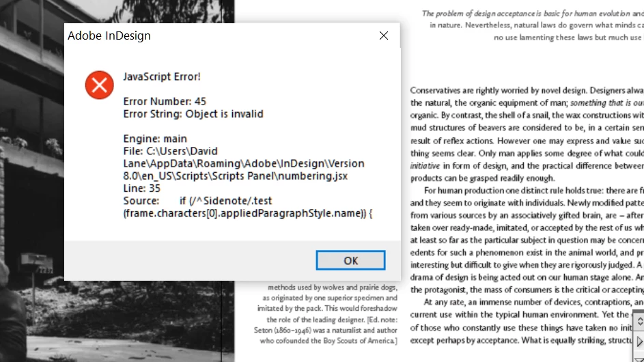Click the right-pointing triangle at document edge
This screenshot has width=644, height=362.
tap(639, 342)
